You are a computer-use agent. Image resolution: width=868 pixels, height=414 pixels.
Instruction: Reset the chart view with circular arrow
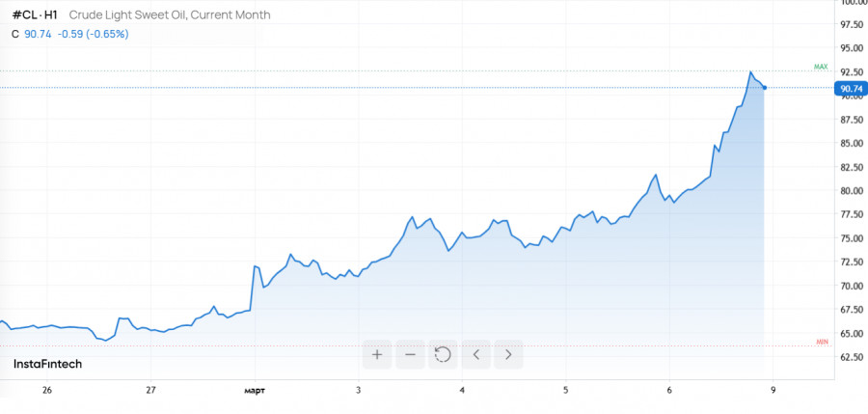tap(443, 354)
